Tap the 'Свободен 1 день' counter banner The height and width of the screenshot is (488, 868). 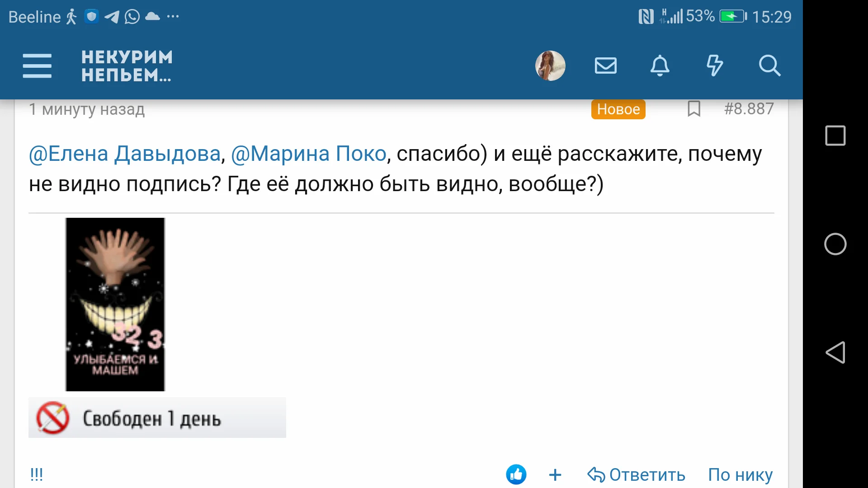pyautogui.click(x=157, y=418)
